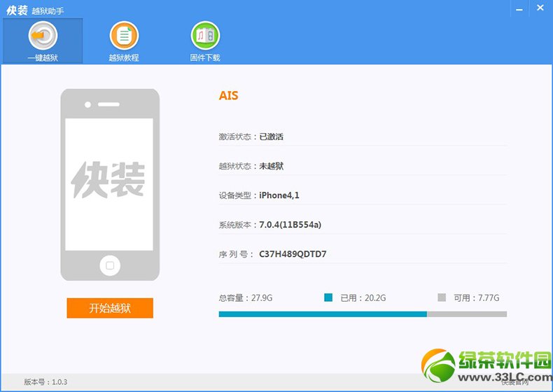Click the storage usage bar
The width and height of the screenshot is (553, 392).
click(x=363, y=314)
